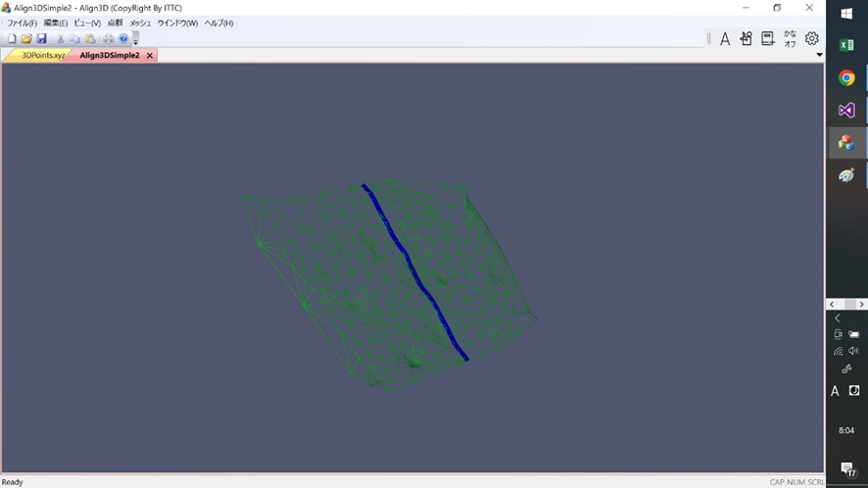The height and width of the screenshot is (488, 868).
Task: Open the メッシュ menu
Action: (140, 23)
